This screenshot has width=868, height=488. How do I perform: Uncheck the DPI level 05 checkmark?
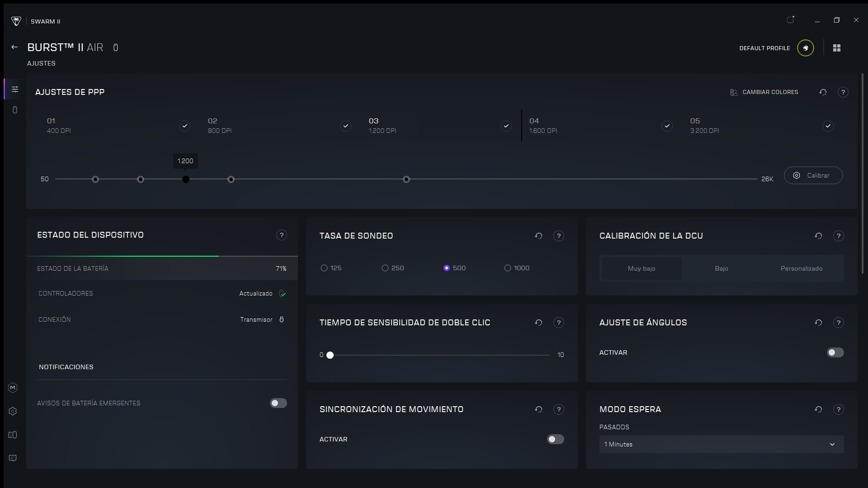(828, 126)
